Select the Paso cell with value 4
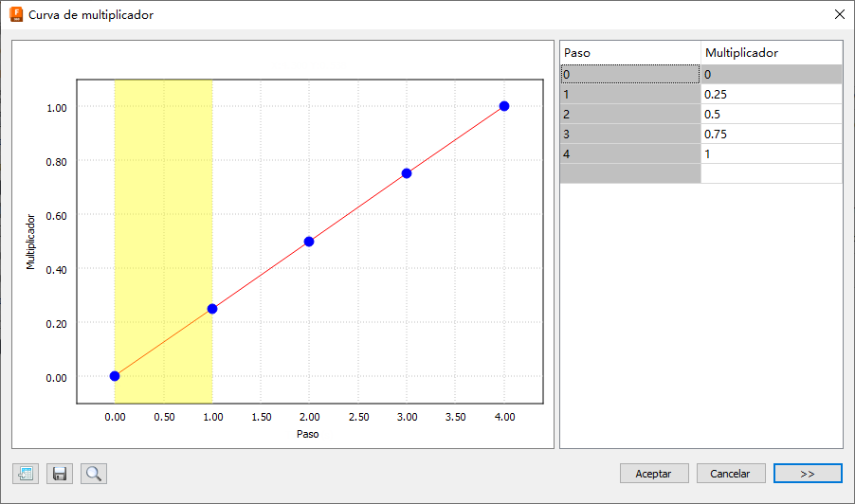This screenshot has height=504, width=855. tap(630, 153)
